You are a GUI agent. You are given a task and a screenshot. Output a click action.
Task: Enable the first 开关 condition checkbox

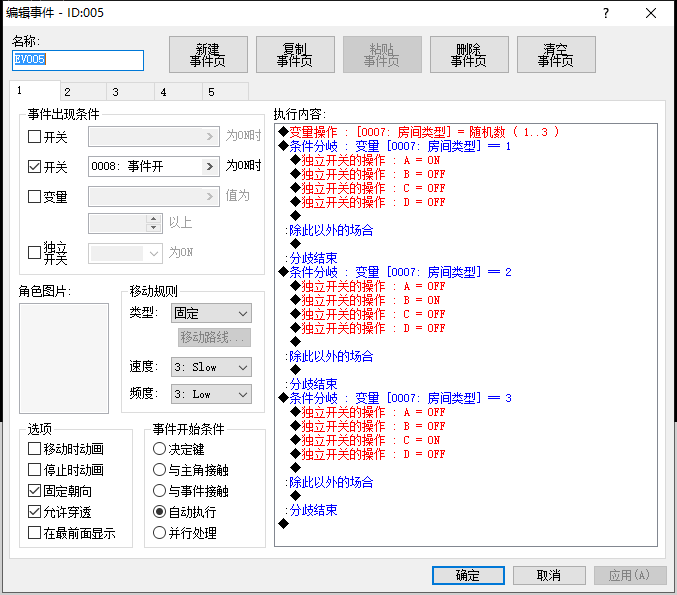(35, 137)
